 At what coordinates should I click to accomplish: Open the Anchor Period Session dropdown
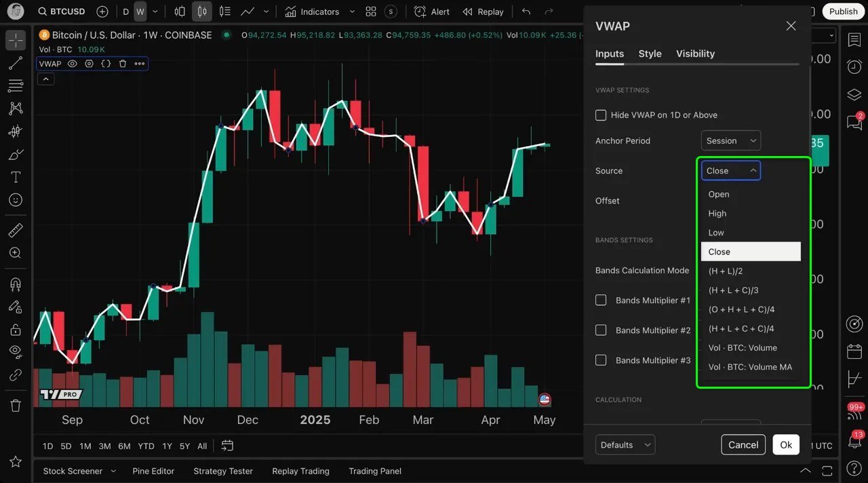coord(730,141)
